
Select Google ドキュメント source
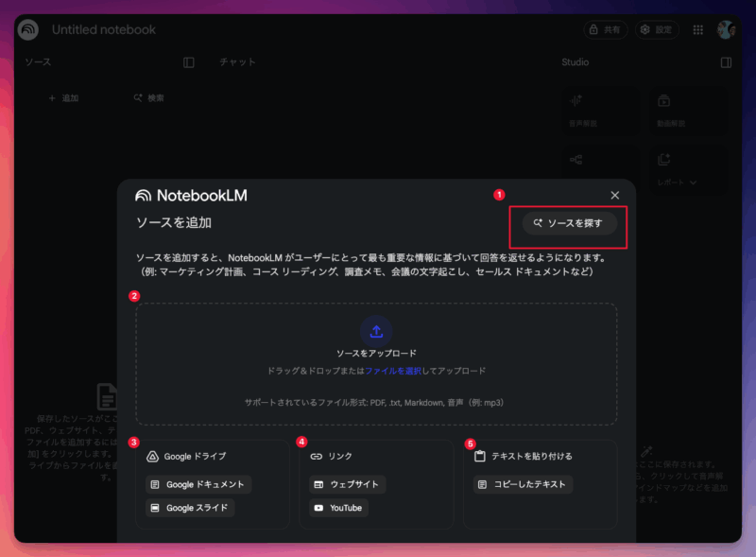click(x=198, y=484)
